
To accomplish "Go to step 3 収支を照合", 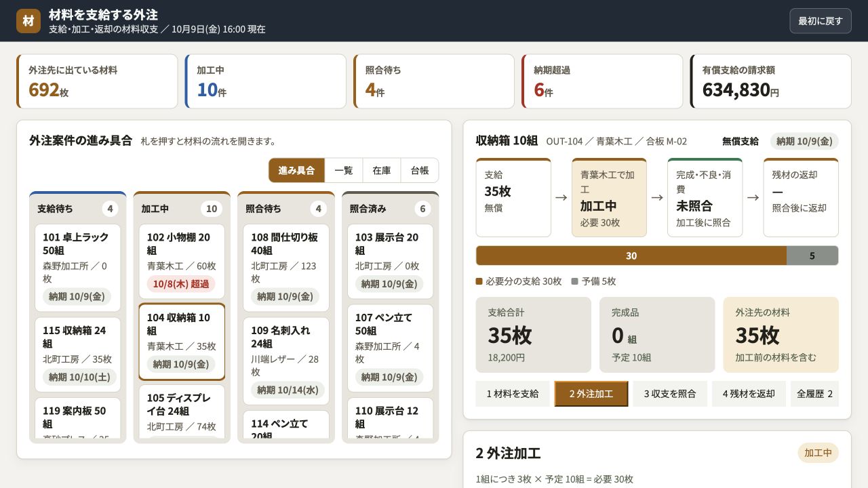I will coord(670,394).
